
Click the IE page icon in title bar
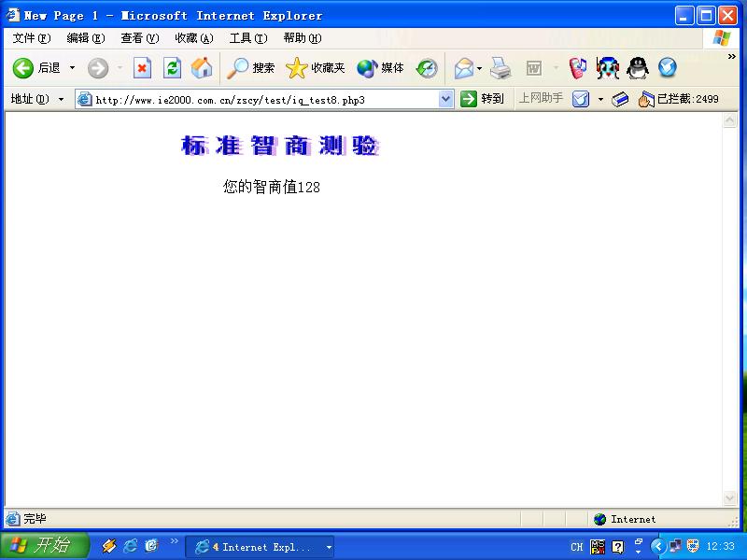coord(12,15)
